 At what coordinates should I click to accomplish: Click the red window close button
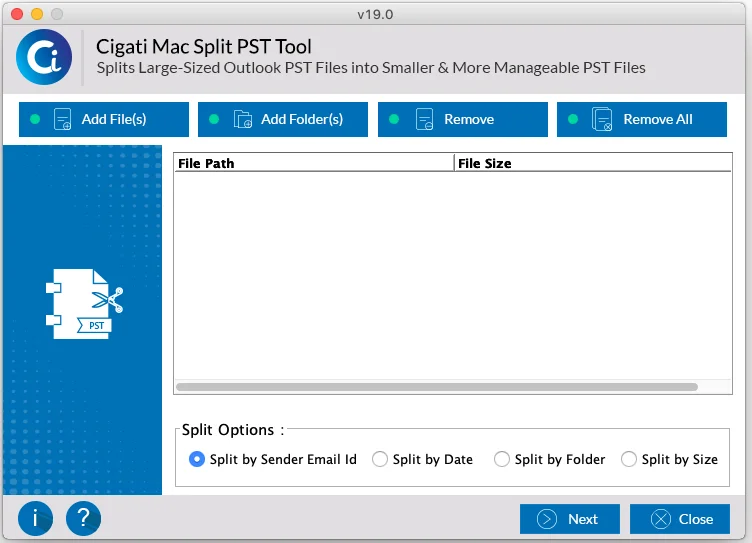pyautogui.click(x=17, y=14)
